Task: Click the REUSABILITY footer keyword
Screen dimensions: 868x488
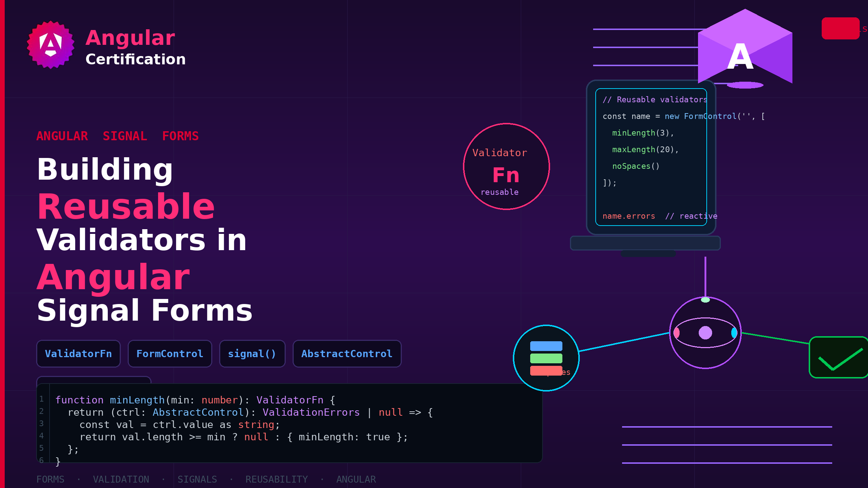Action: [277, 480]
